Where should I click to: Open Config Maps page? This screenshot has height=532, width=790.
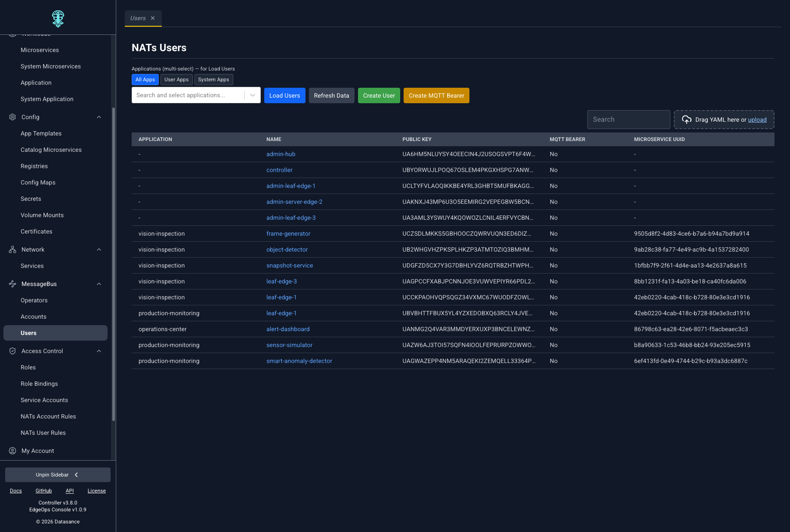[38, 182]
